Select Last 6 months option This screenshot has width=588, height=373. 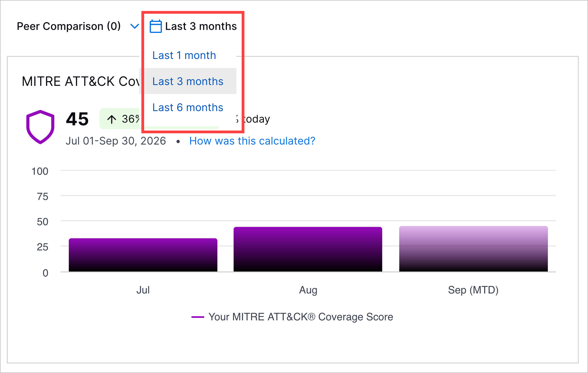point(188,107)
